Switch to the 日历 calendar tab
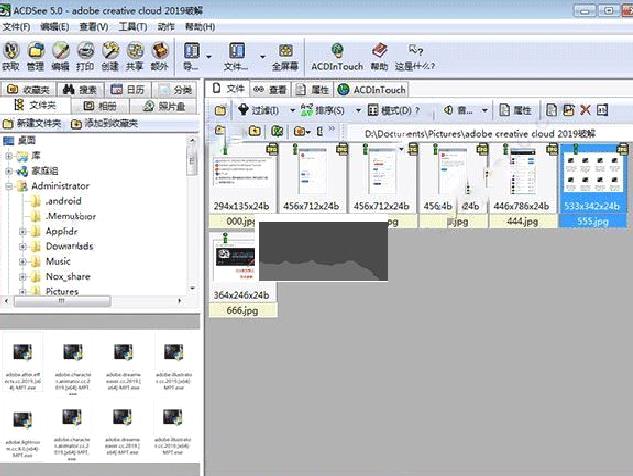 coord(127,89)
